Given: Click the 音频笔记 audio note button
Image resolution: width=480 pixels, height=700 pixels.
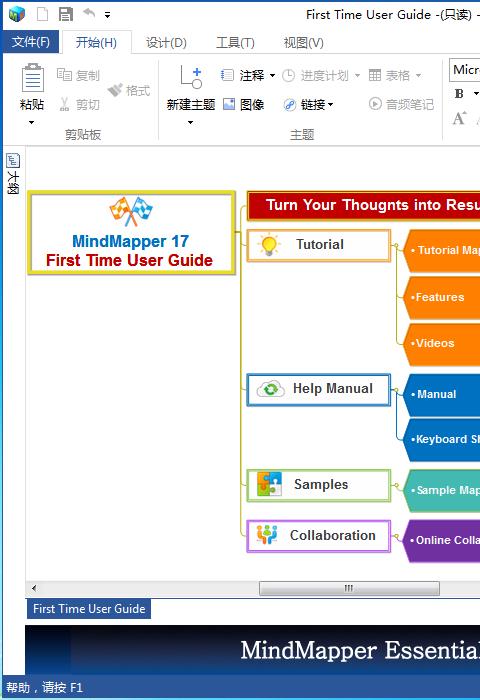Looking at the screenshot, I should [x=401, y=104].
